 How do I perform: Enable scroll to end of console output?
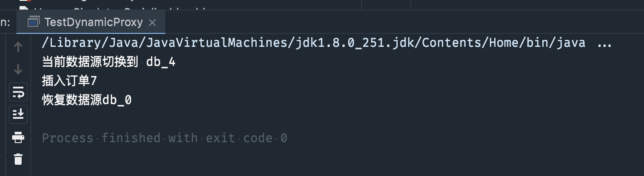tap(18, 114)
